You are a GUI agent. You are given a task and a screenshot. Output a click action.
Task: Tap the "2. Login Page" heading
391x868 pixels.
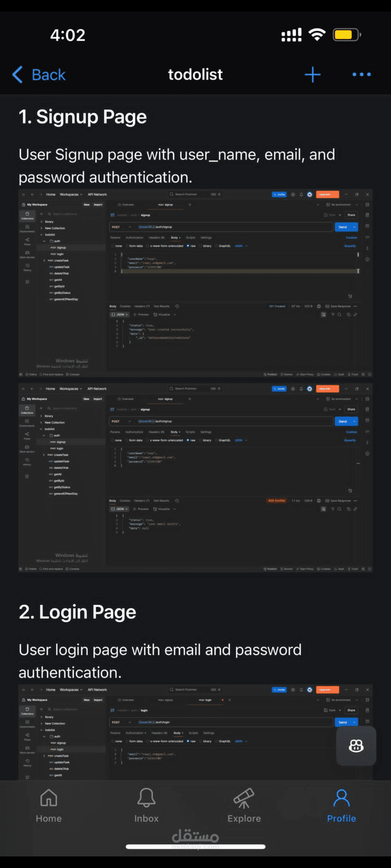click(77, 612)
